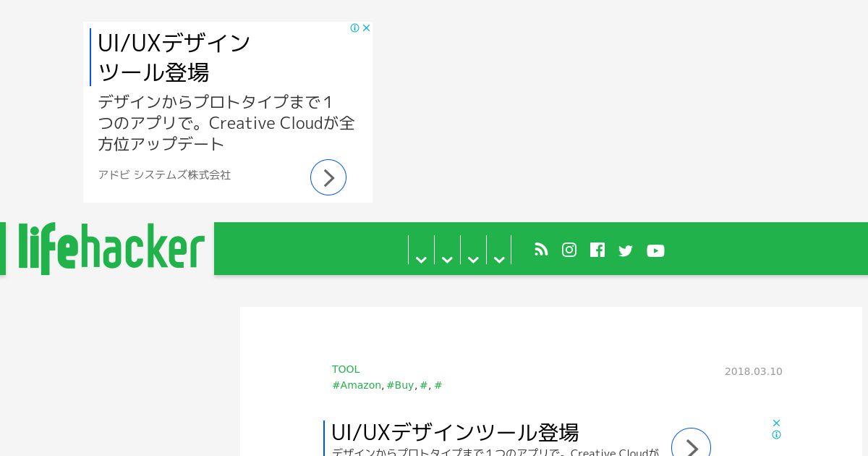Open the top ad headline UI/UXデザイン ツール登場
The width and height of the screenshot is (868, 456).
click(174, 57)
